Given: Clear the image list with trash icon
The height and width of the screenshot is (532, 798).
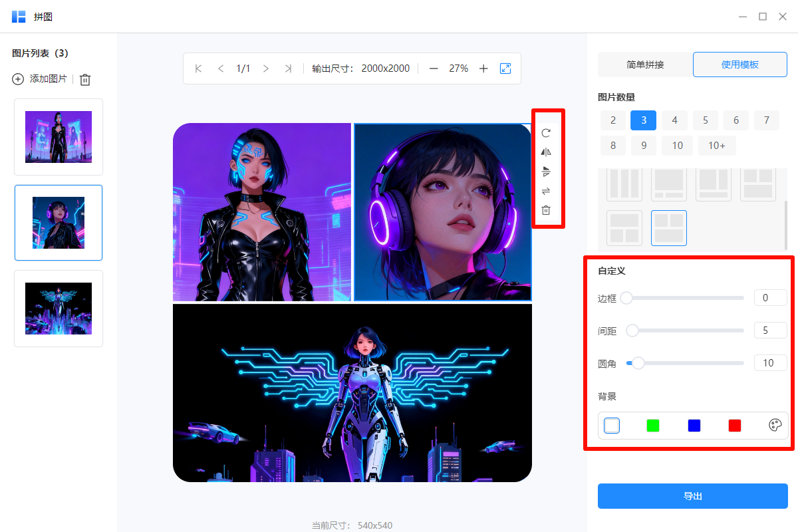Looking at the screenshot, I should [84, 79].
